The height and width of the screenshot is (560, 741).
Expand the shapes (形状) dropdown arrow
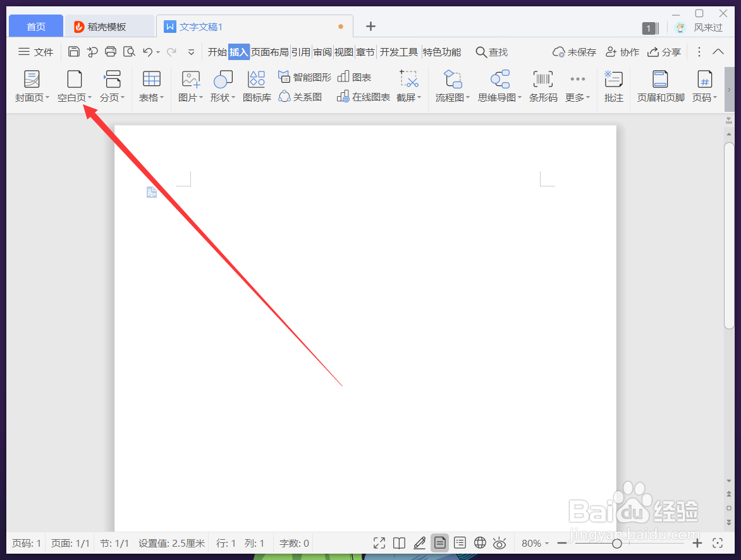click(x=233, y=97)
